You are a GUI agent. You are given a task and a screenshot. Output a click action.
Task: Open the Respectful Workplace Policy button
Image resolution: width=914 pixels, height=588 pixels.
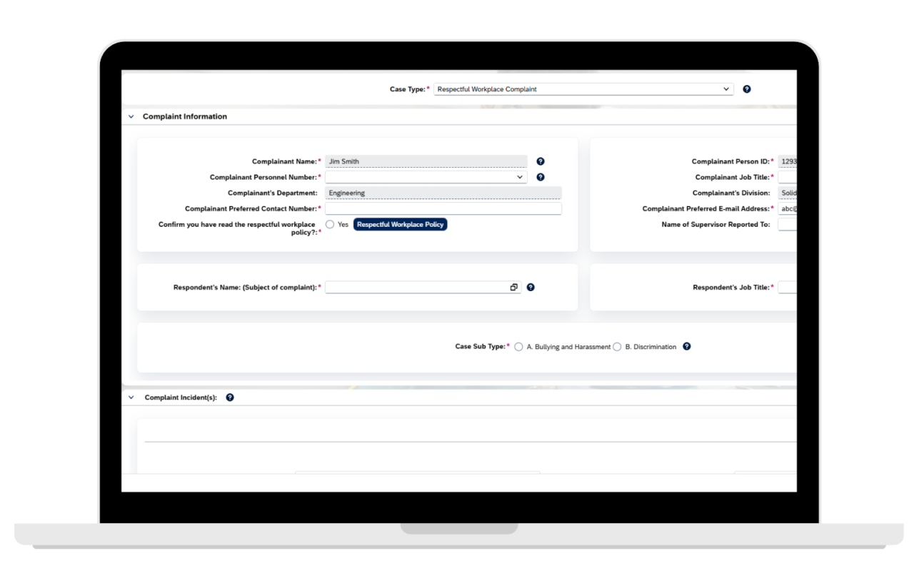point(401,224)
